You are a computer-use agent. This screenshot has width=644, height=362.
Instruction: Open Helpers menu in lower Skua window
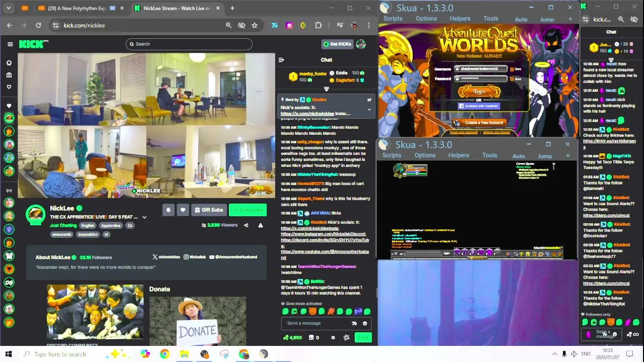458,155
